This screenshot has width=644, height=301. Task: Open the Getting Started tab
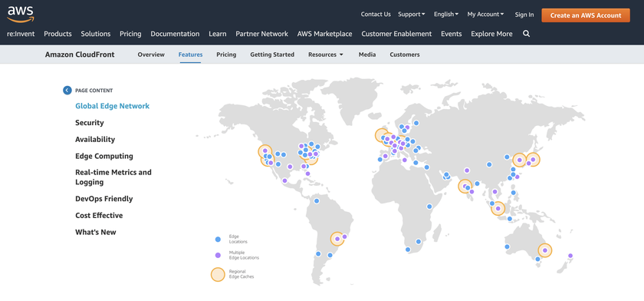coord(272,55)
